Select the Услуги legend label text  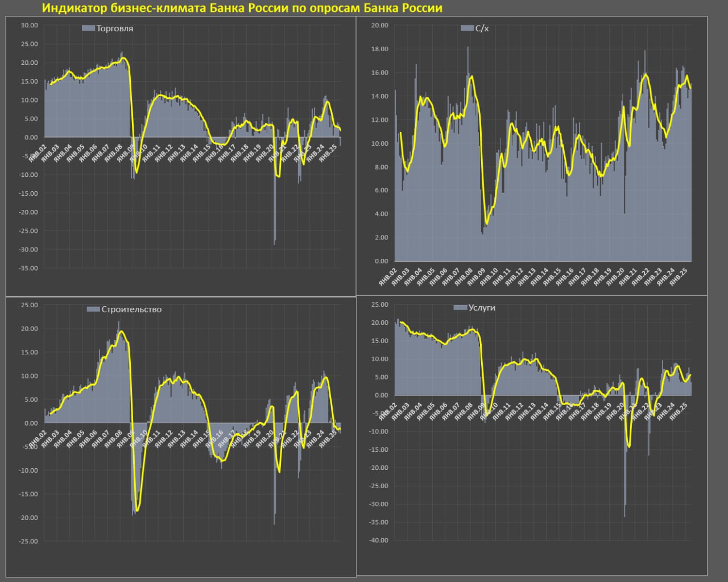click(482, 308)
